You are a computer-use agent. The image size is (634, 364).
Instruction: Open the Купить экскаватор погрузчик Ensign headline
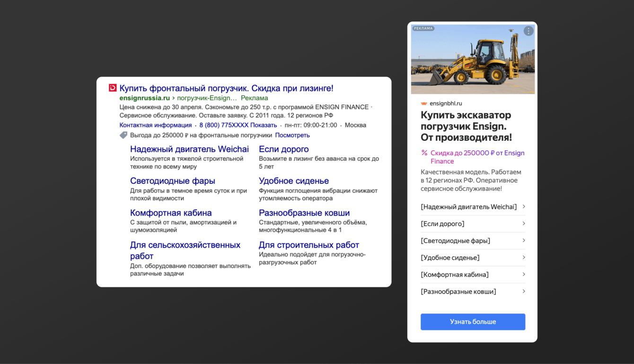pos(467,126)
